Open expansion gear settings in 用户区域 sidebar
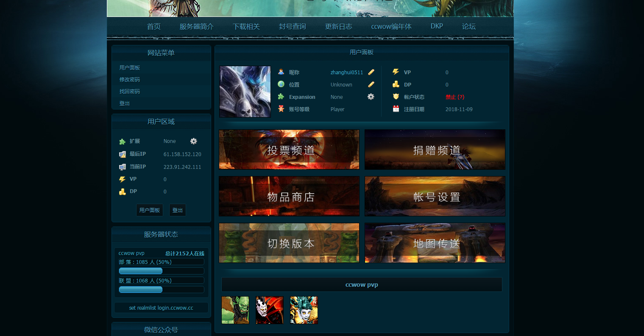 coord(193,141)
